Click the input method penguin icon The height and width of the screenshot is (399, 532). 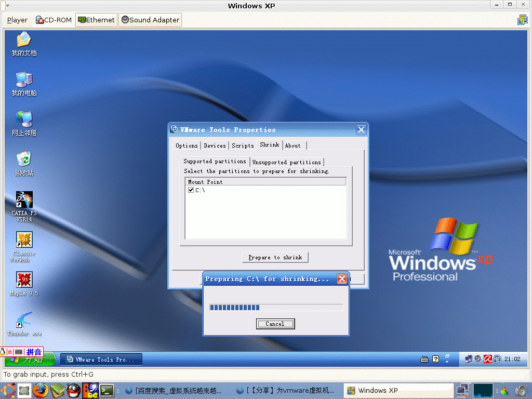[x=3, y=352]
